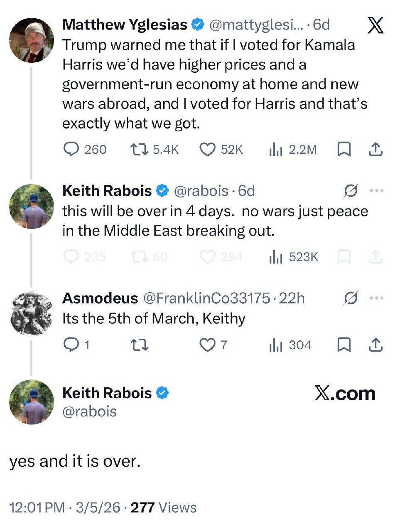Open the @rabois handle on final tweet
395x532 pixels.
89,411
